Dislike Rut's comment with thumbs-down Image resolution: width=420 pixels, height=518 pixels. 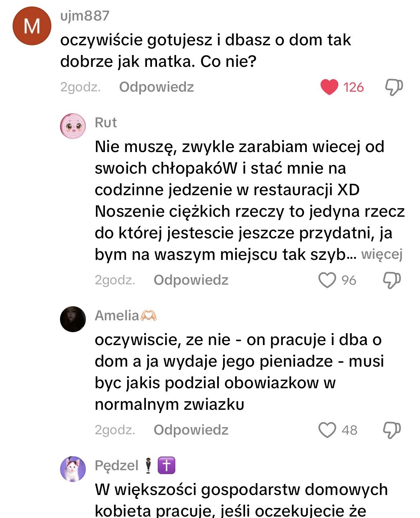pyautogui.click(x=392, y=280)
